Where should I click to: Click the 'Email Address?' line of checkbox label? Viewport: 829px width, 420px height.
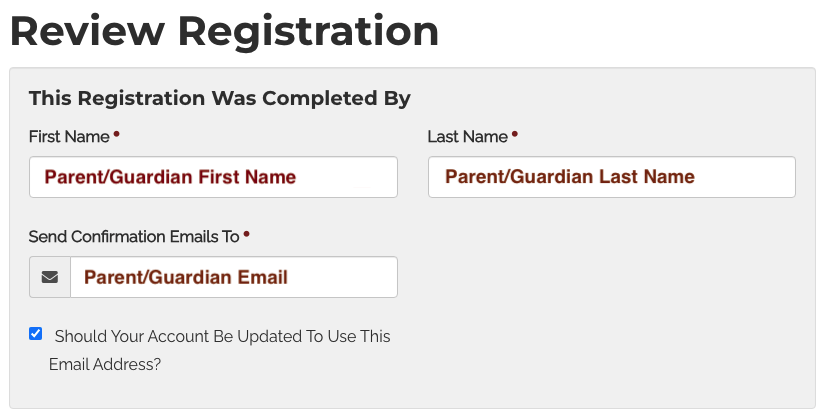(105, 364)
